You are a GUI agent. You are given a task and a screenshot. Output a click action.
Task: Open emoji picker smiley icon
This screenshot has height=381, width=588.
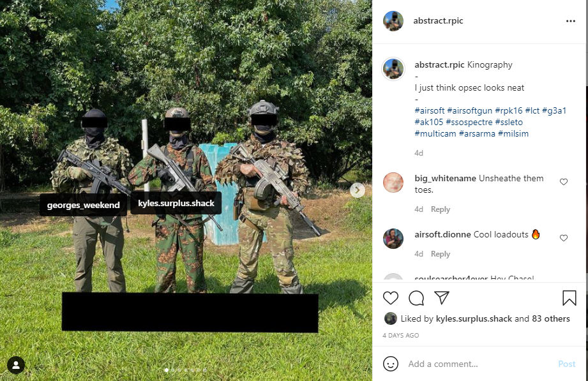[x=390, y=364]
